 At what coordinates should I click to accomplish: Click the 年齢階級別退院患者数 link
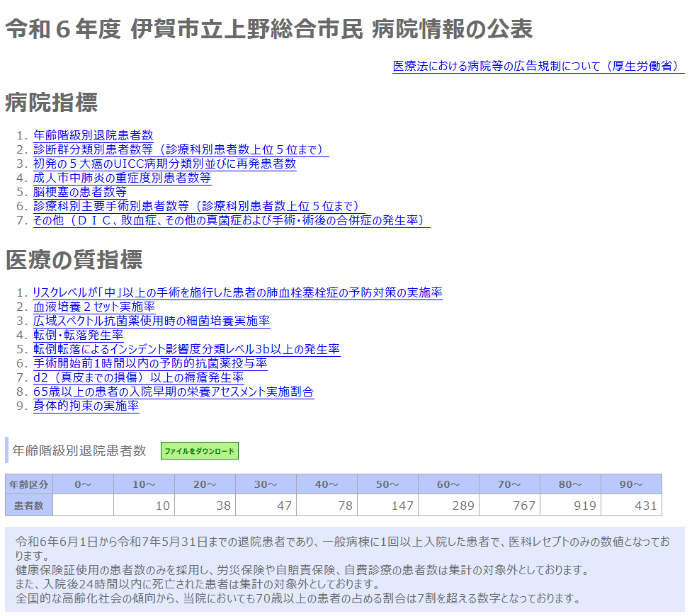point(93,135)
